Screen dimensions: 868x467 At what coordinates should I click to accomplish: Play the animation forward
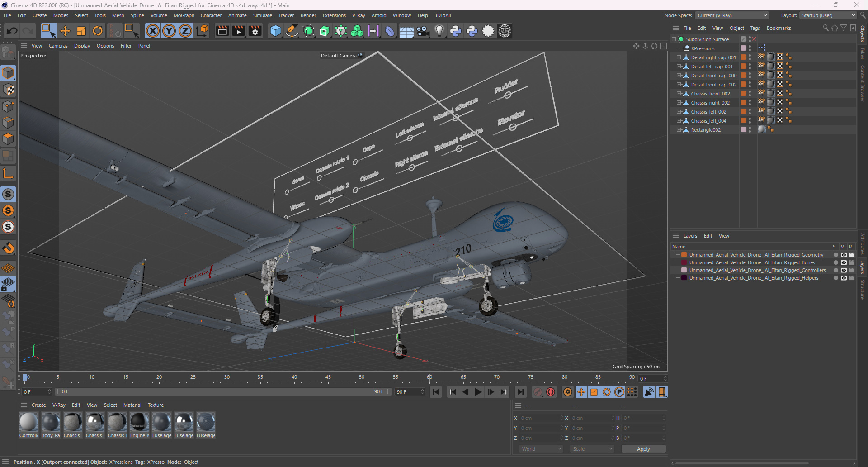tap(478, 392)
